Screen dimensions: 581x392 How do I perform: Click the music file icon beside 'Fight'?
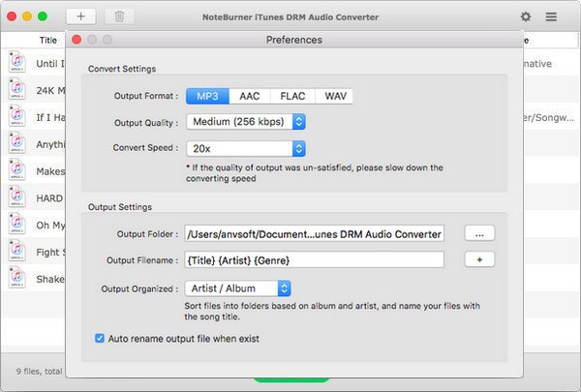(17, 252)
